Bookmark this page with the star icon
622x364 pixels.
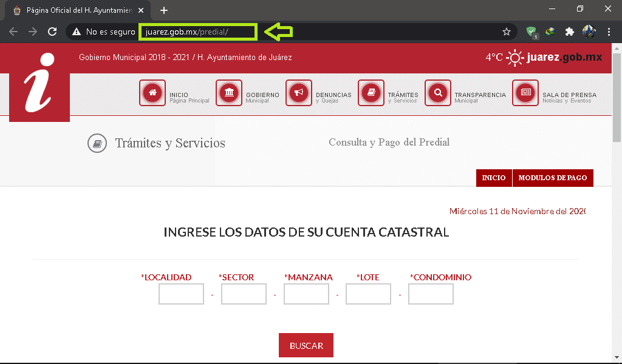click(506, 32)
